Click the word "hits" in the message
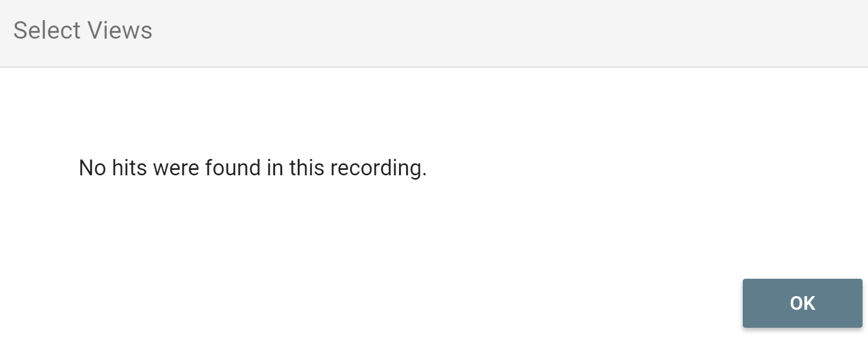 pyautogui.click(x=129, y=168)
